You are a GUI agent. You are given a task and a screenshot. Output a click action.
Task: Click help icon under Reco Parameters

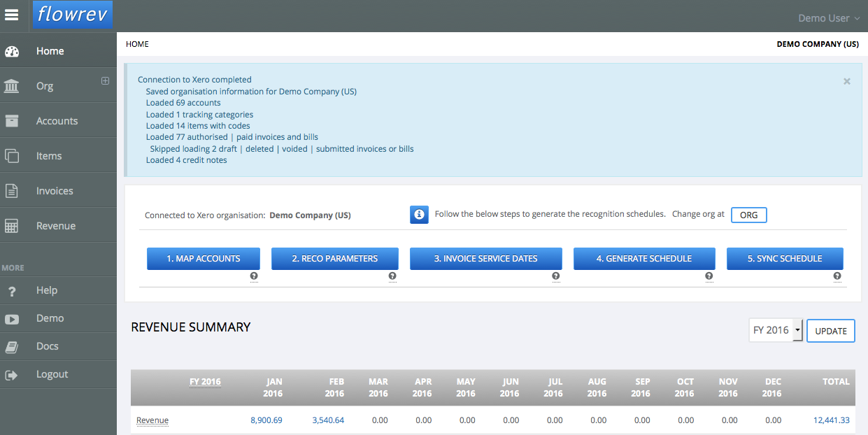point(392,276)
